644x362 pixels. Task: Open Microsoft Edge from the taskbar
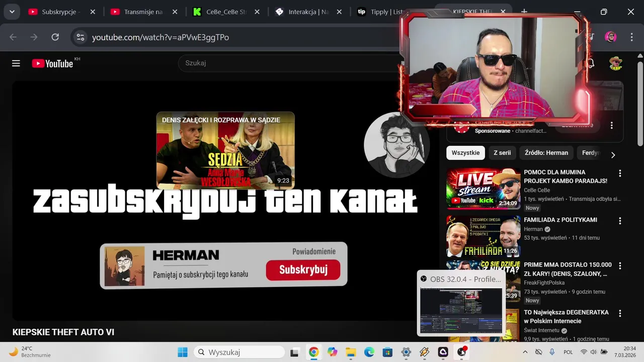click(x=369, y=352)
